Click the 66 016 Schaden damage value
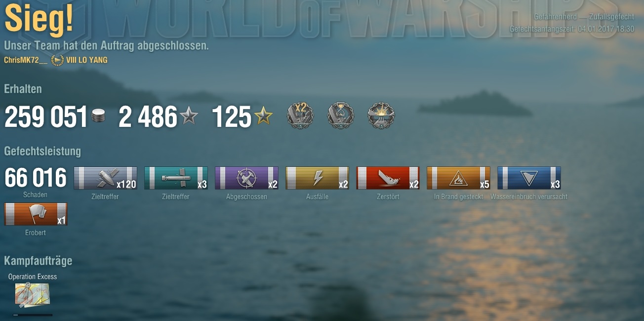This screenshot has width=644, height=321. click(x=36, y=178)
